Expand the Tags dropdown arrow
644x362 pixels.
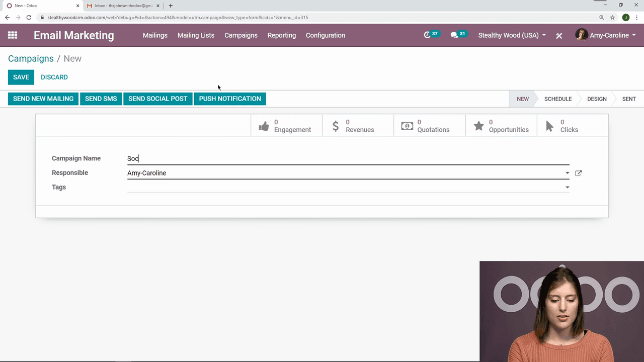[567, 188]
